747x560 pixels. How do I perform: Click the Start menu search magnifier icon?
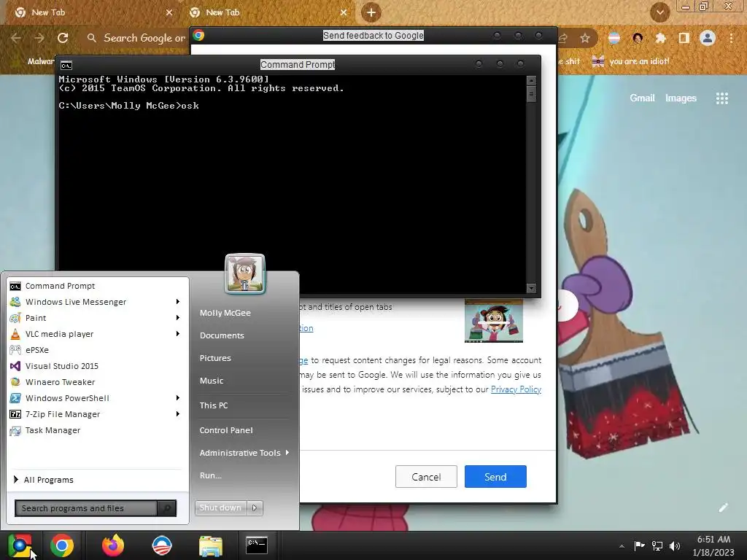tap(167, 508)
